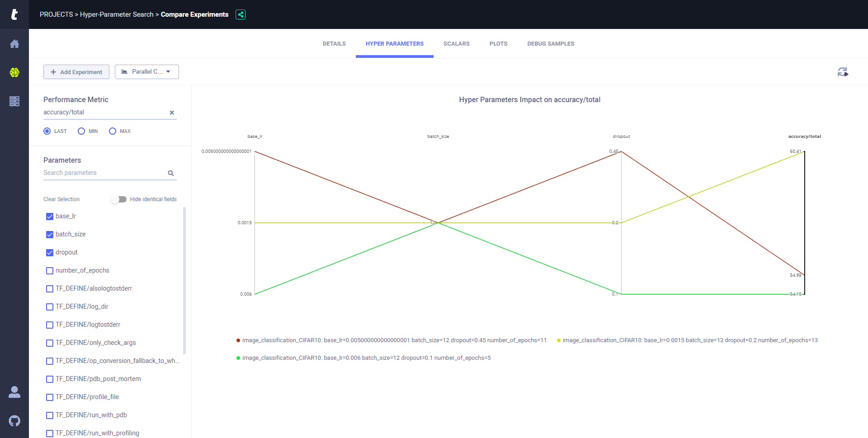Click the Search parameters input field

[104, 173]
